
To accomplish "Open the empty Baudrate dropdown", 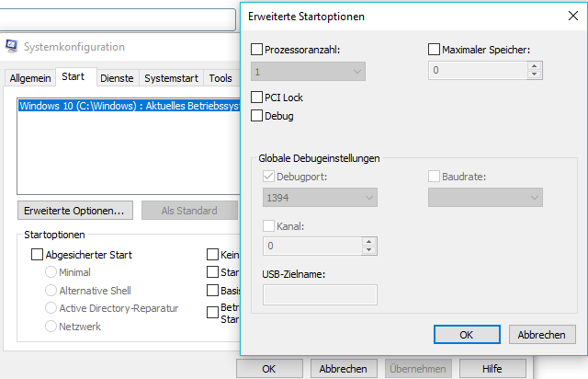I will tap(485, 198).
